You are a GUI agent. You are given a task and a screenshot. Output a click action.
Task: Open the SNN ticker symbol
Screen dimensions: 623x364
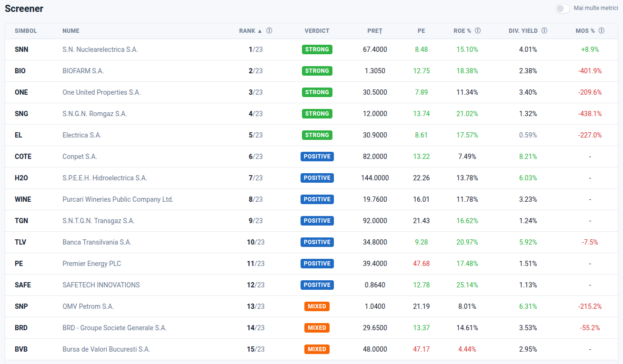(x=21, y=49)
